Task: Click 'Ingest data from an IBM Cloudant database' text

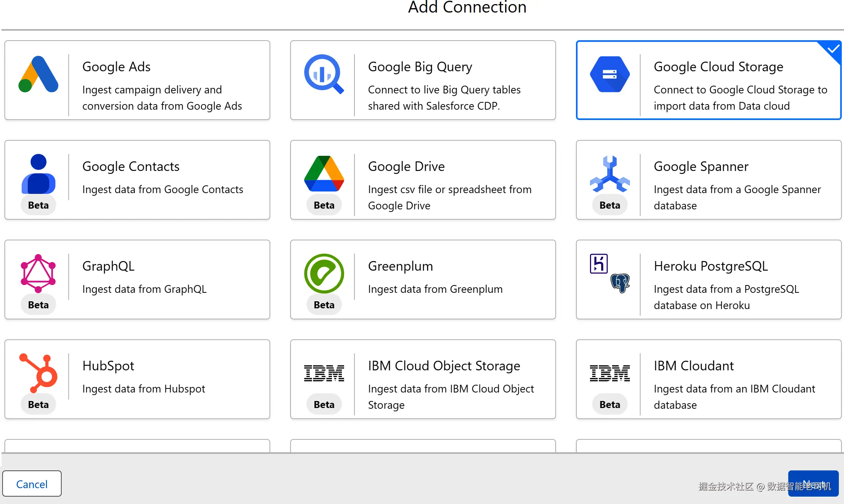Action: pyautogui.click(x=734, y=397)
